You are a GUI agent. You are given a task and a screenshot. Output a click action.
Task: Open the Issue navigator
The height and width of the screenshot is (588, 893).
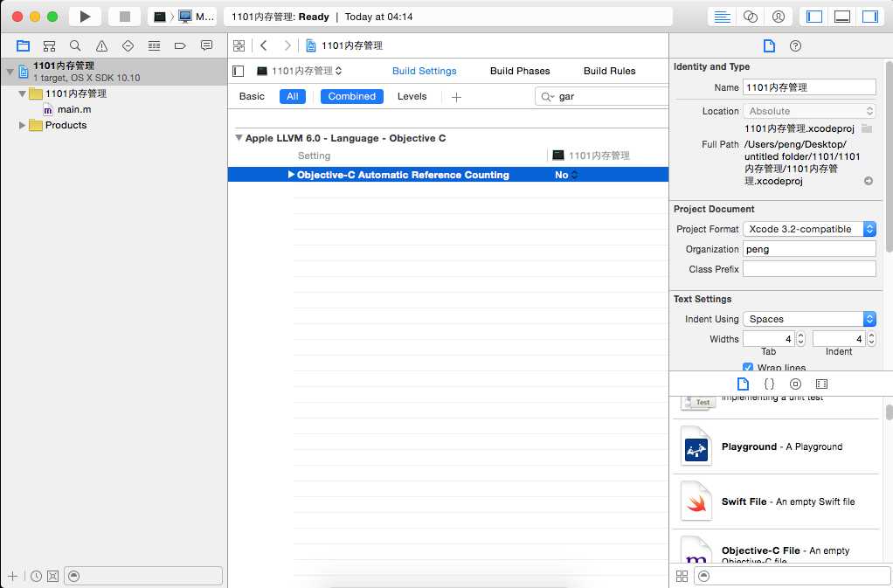point(101,45)
